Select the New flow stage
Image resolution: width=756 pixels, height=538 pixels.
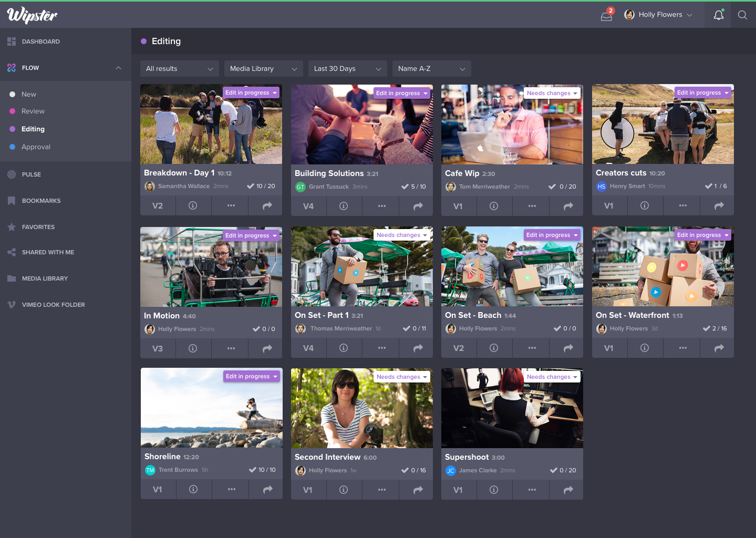[x=29, y=95]
